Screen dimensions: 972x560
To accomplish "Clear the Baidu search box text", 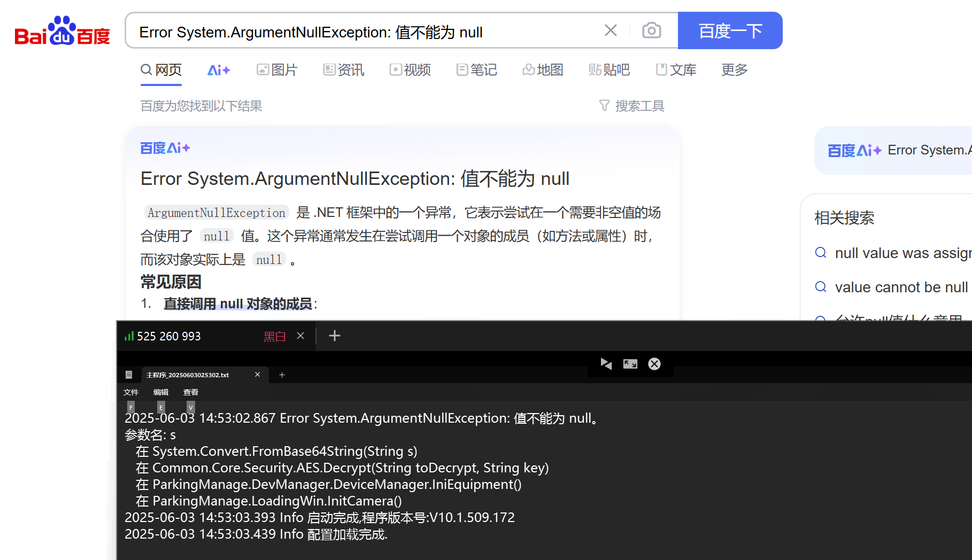I will [x=611, y=30].
